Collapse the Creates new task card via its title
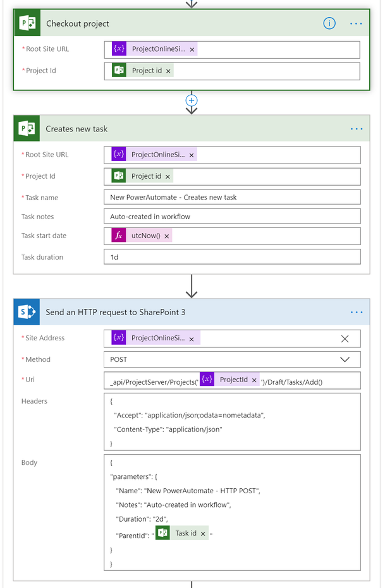This screenshot has height=588, width=385. 76,129
